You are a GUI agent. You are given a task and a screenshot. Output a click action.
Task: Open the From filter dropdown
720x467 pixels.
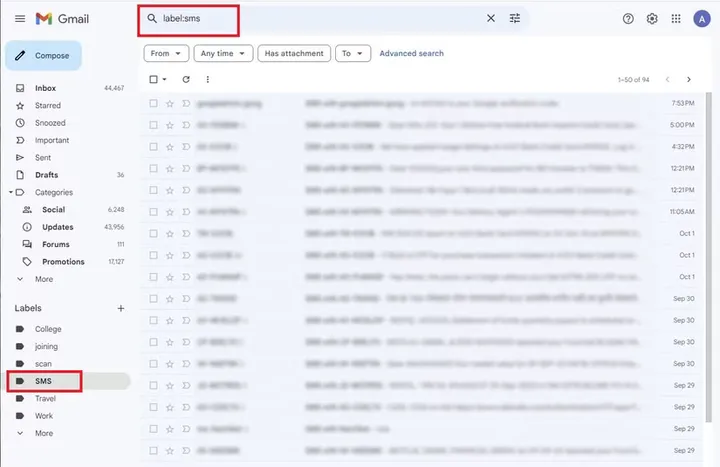pyautogui.click(x=166, y=53)
